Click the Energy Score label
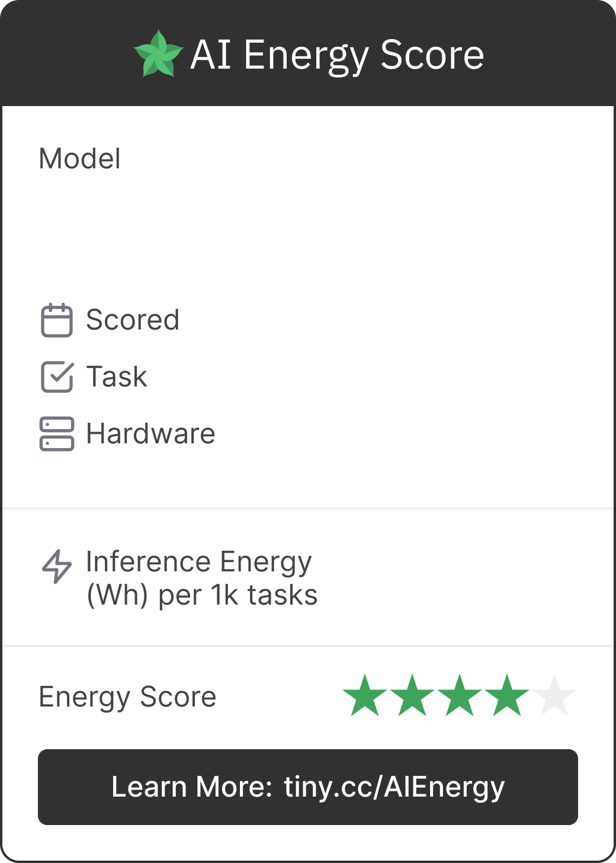Image resolution: width=616 pixels, height=863 pixels. tap(127, 697)
